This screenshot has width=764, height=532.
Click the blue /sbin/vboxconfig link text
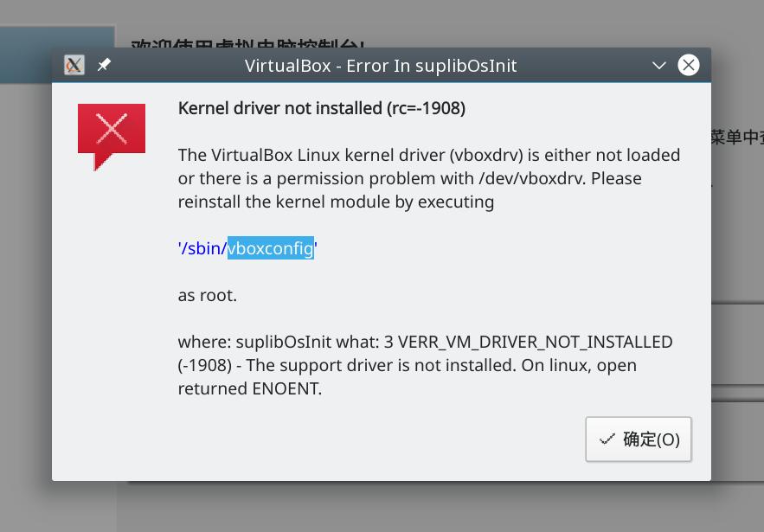click(201, 248)
